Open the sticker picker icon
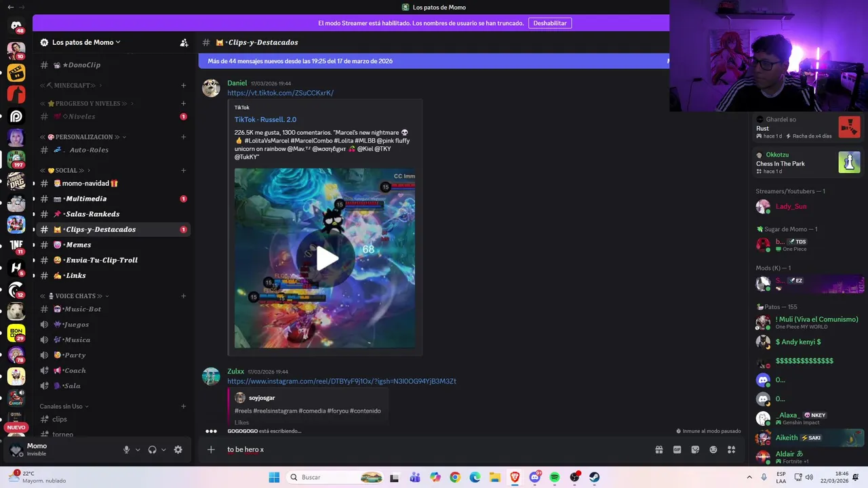The width and height of the screenshot is (868, 488). tap(695, 449)
